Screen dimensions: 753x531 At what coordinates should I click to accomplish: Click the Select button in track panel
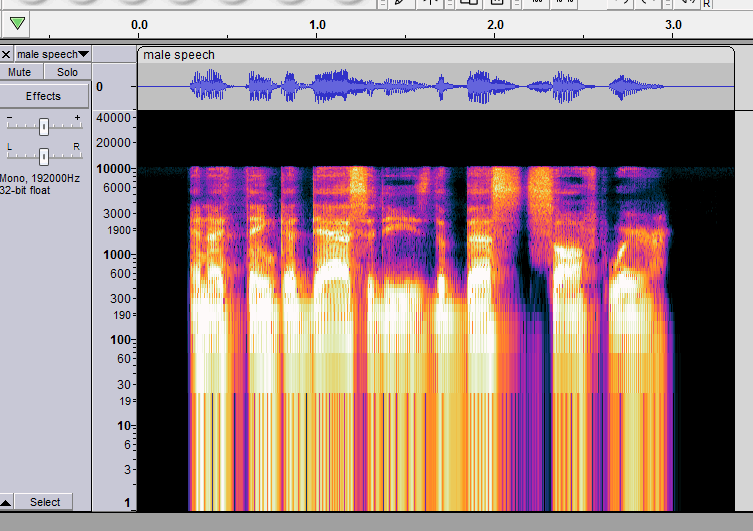pos(44,502)
